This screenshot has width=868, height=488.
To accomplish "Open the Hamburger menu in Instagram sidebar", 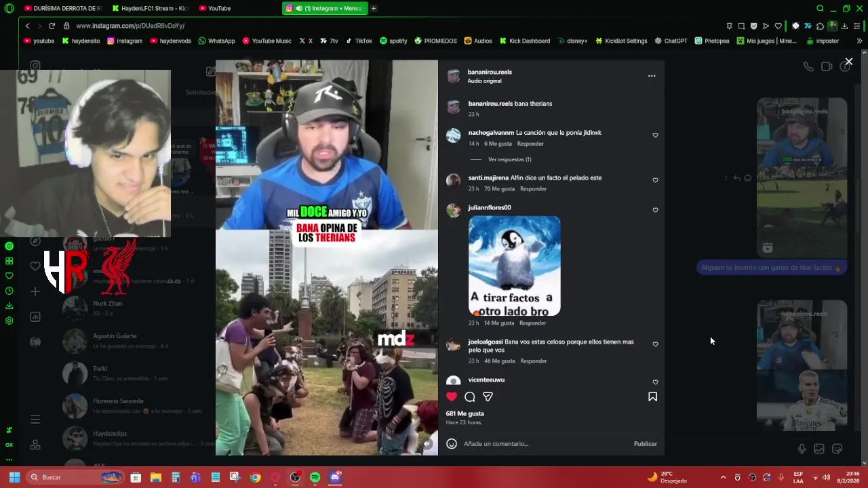I will pyautogui.click(x=35, y=420).
